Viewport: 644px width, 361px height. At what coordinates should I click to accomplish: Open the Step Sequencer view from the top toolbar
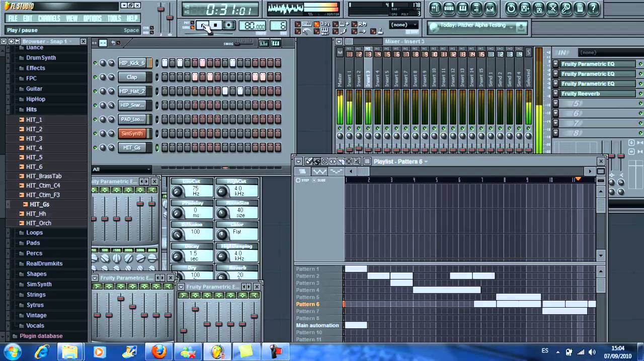pyautogui.click(x=449, y=8)
